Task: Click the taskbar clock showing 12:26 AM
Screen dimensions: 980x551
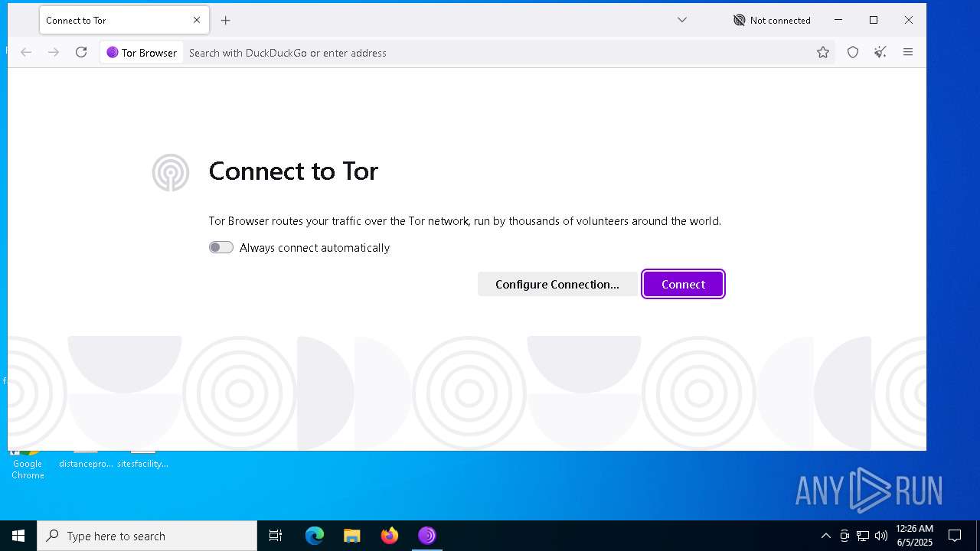Action: point(914,536)
